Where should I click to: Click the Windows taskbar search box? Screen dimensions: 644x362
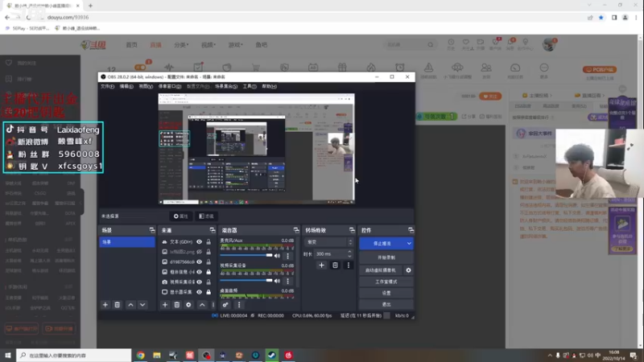pos(74,355)
